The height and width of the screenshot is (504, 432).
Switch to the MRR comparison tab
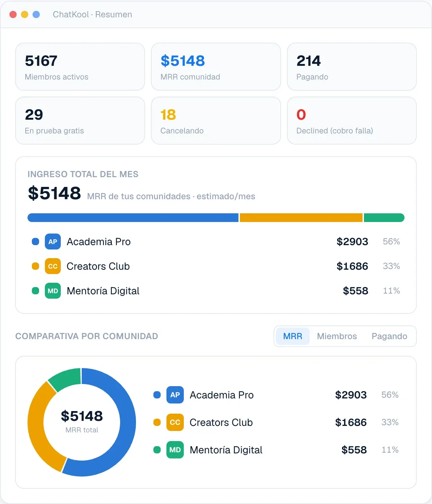(x=292, y=336)
